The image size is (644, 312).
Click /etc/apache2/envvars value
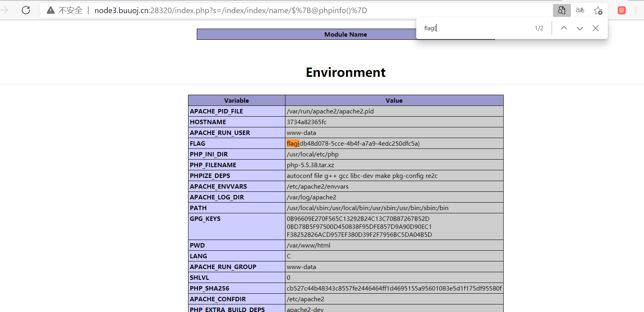point(318,186)
